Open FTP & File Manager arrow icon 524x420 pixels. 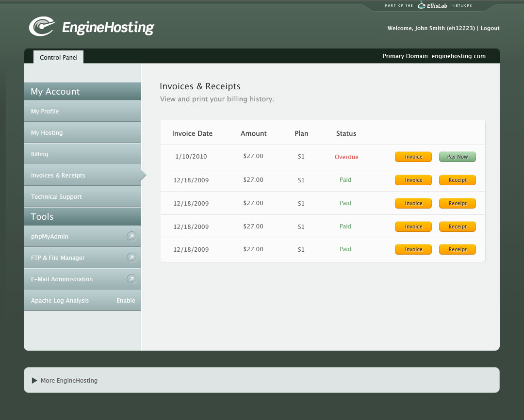(131, 258)
